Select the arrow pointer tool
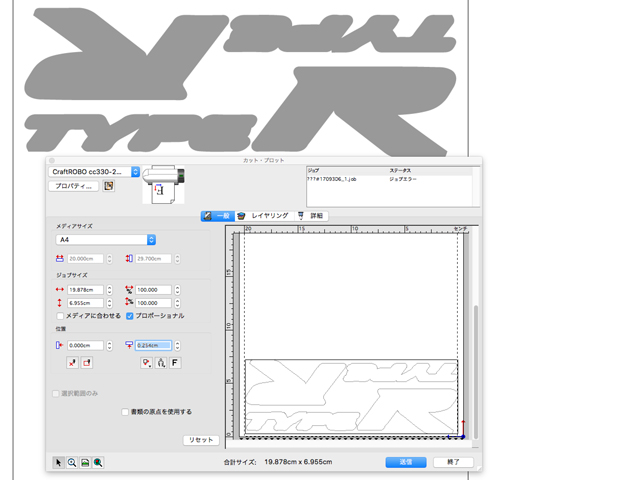This screenshot has width=640, height=480. 58,462
